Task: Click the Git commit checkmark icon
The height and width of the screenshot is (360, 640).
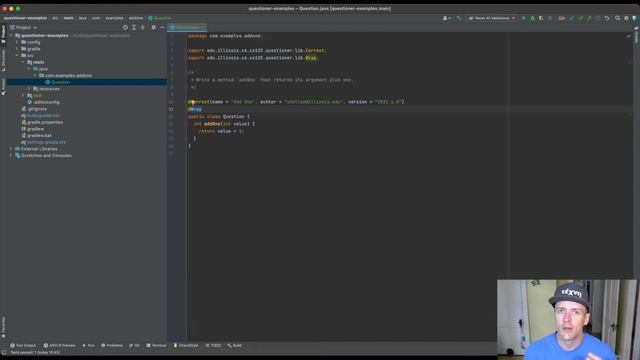Action: point(580,18)
